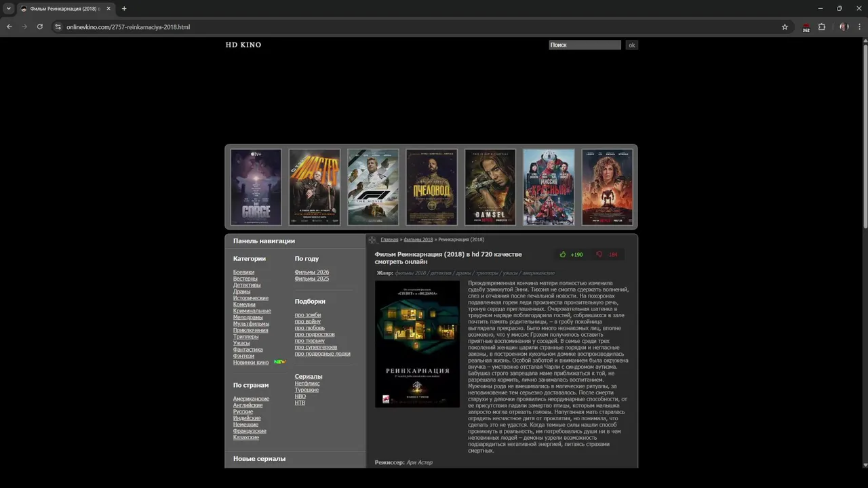Click the Поиск search input field

[x=585, y=45]
